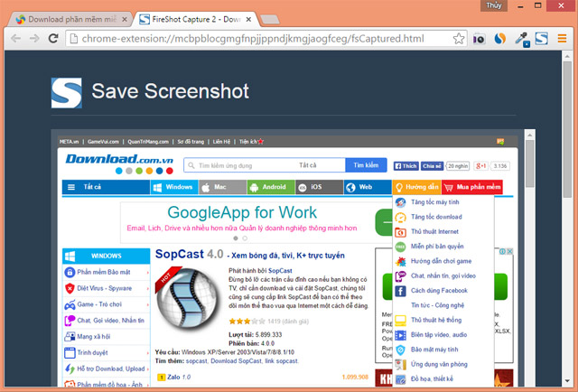Click the outer page vertical scrollbar thumb
The width and height of the screenshot is (578, 392).
pyautogui.click(x=567, y=129)
